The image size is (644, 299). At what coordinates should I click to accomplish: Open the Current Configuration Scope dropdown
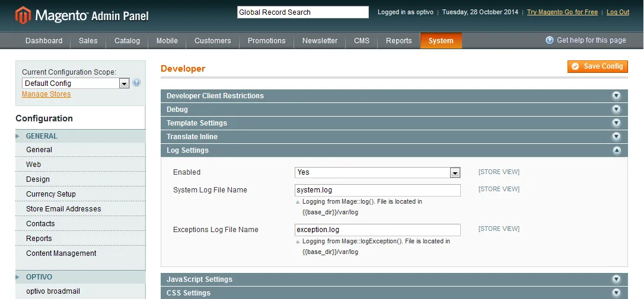coord(75,83)
